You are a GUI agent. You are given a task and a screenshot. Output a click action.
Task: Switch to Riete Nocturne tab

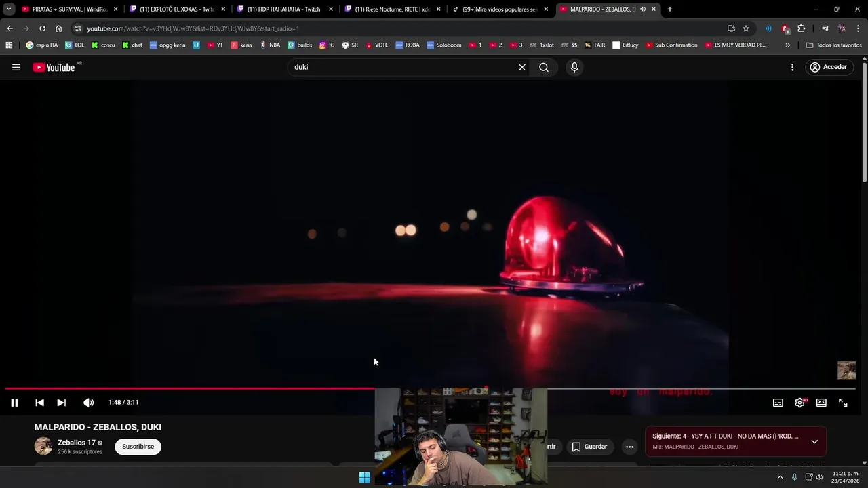point(392,9)
